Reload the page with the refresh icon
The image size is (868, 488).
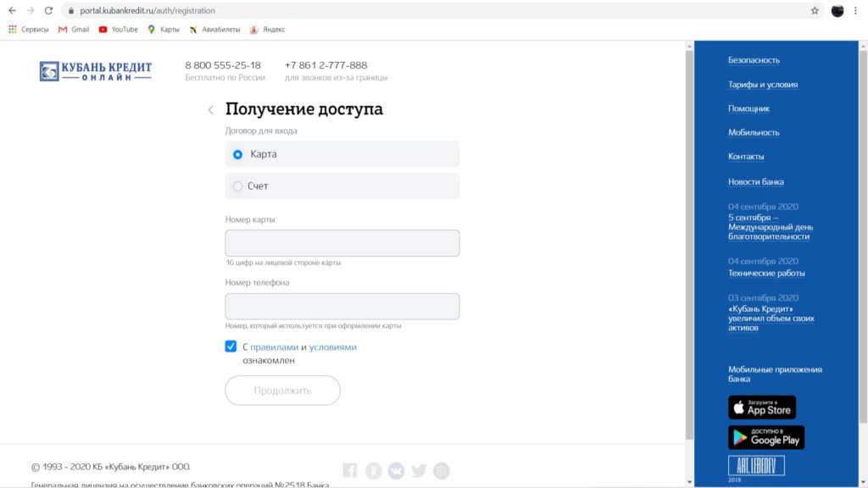(x=48, y=11)
